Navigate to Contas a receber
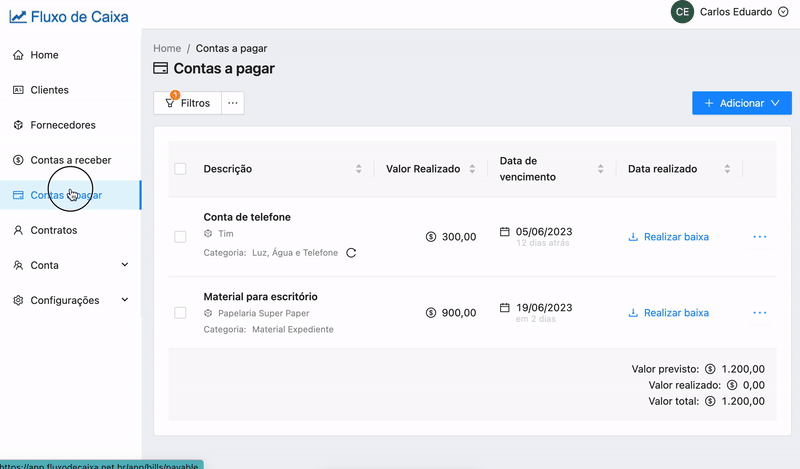Screen dimensions: 800x469 click(70, 160)
